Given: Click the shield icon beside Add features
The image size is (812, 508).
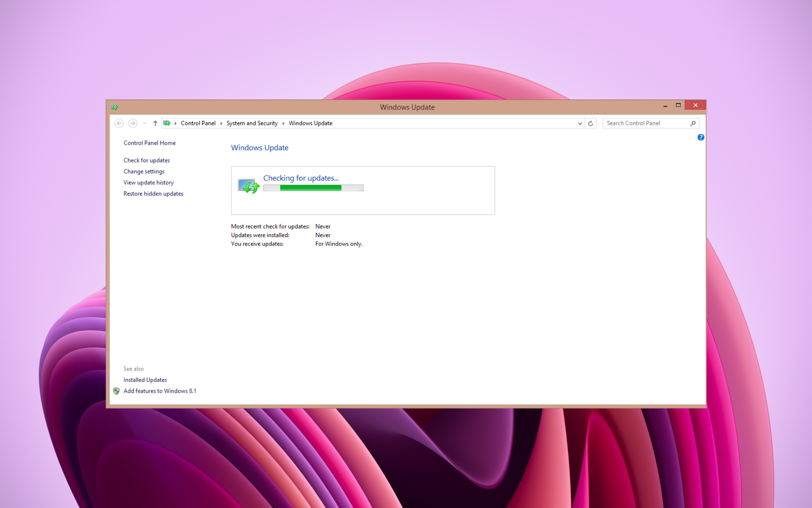Looking at the screenshot, I should click(x=116, y=391).
